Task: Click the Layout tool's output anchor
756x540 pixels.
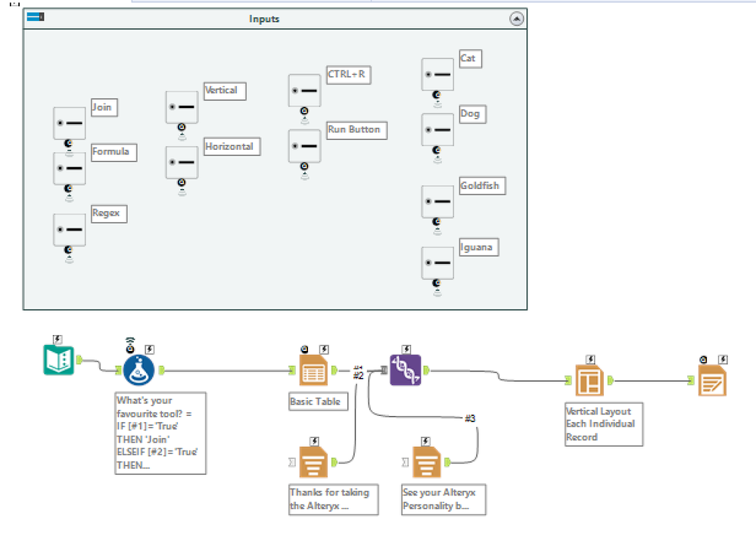Action: pos(611,380)
